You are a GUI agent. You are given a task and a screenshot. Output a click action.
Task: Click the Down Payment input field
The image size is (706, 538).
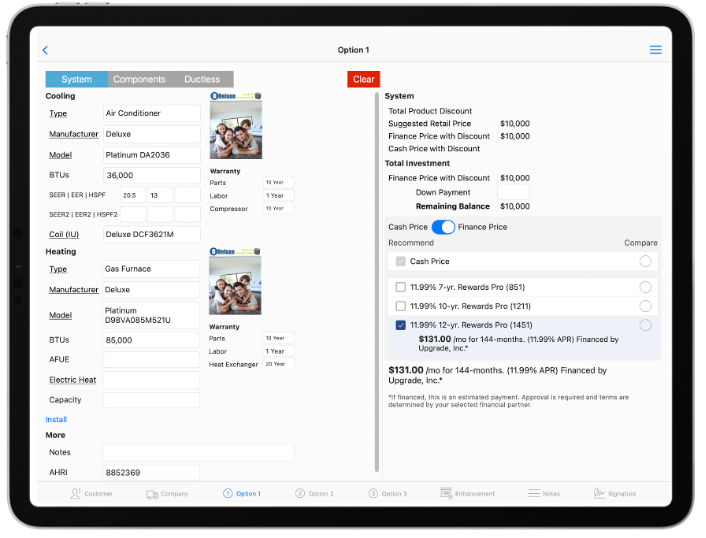513,192
